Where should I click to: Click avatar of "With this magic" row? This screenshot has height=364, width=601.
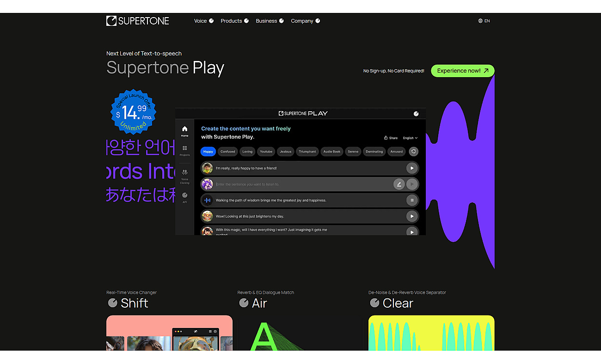207,231
